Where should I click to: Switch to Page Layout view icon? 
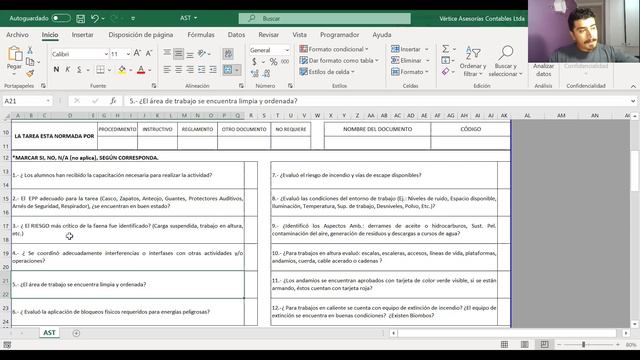[x=524, y=344]
